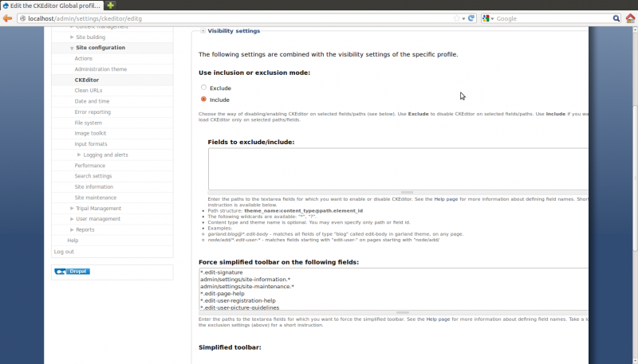The height and width of the screenshot is (364, 638).
Task: Open the Actions menu link
Action: [x=84, y=58]
